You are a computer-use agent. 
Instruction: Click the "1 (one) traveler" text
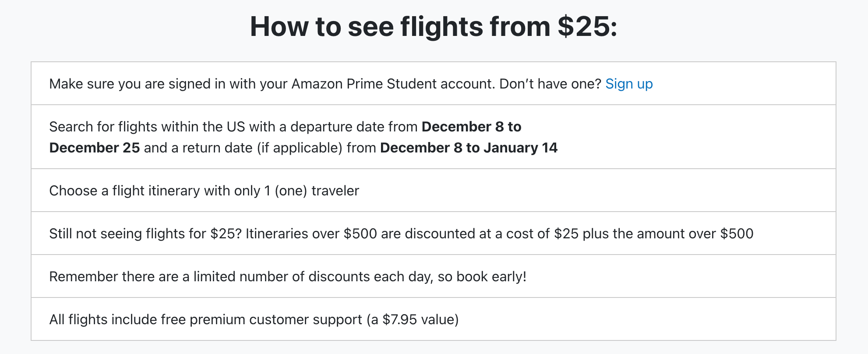(x=311, y=191)
